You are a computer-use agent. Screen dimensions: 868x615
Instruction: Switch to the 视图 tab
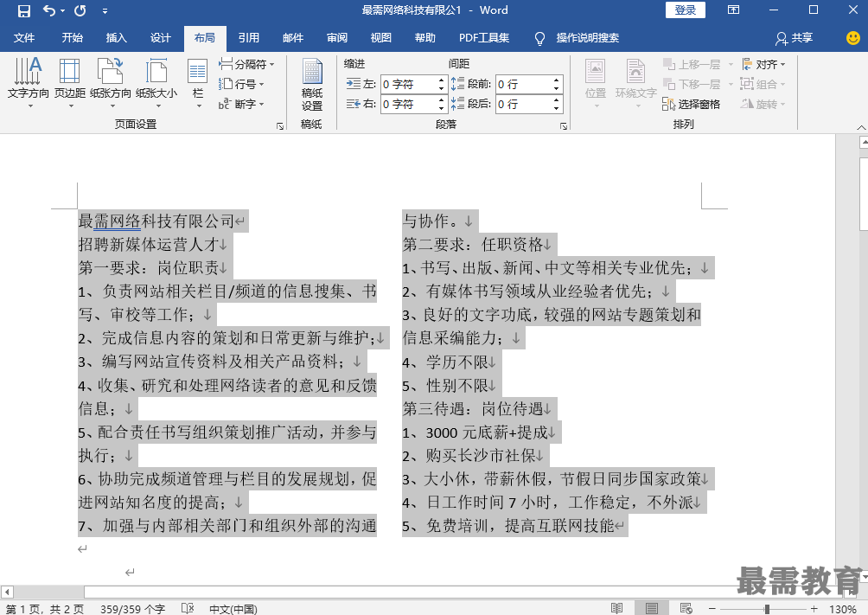click(x=381, y=38)
